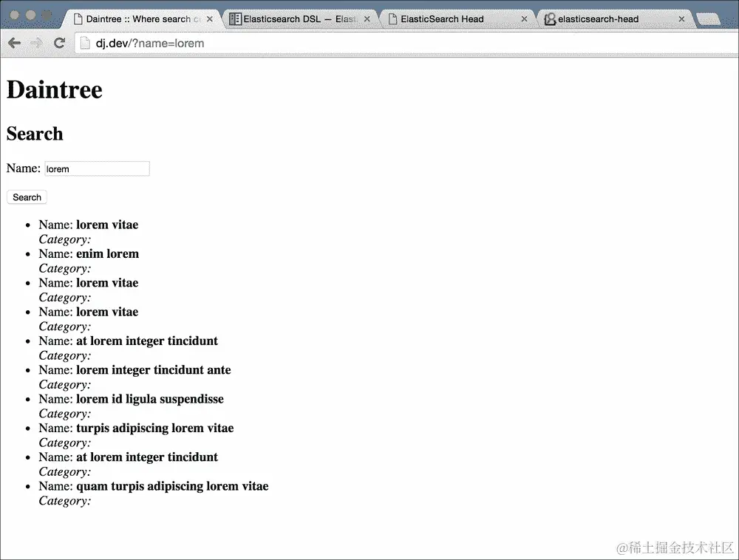739x560 pixels.
Task: Click the Daintree page heading
Action: click(x=54, y=89)
